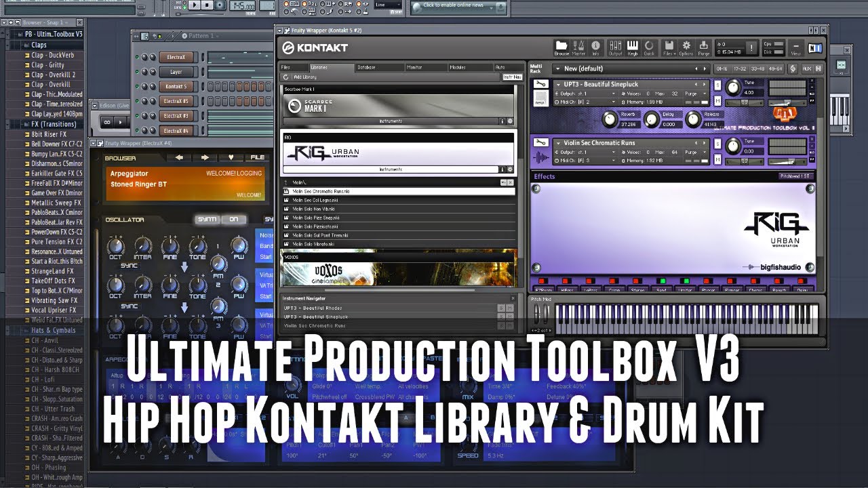Open wrench editor for UPT3 - Beautiful Sinepluck
Screen dimensions: 868x488
pyautogui.click(x=540, y=84)
